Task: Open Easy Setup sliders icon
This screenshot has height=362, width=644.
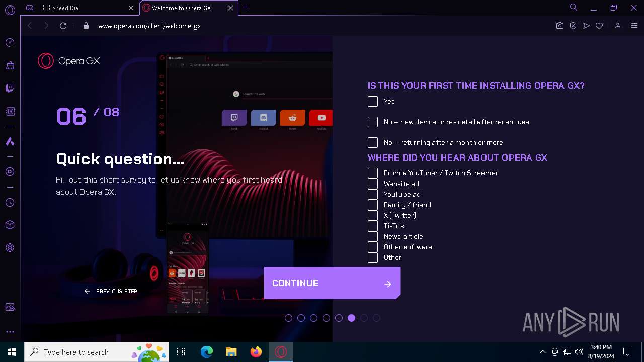Action: click(634, 26)
